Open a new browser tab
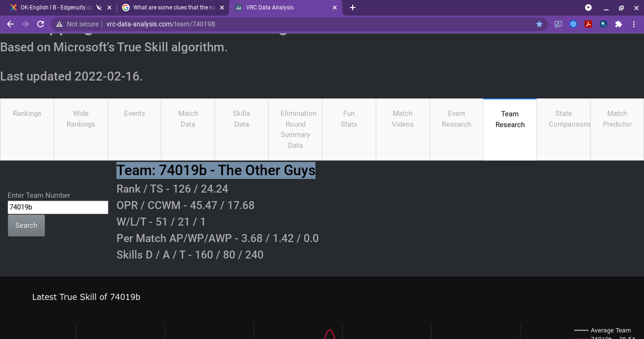 coord(353,8)
